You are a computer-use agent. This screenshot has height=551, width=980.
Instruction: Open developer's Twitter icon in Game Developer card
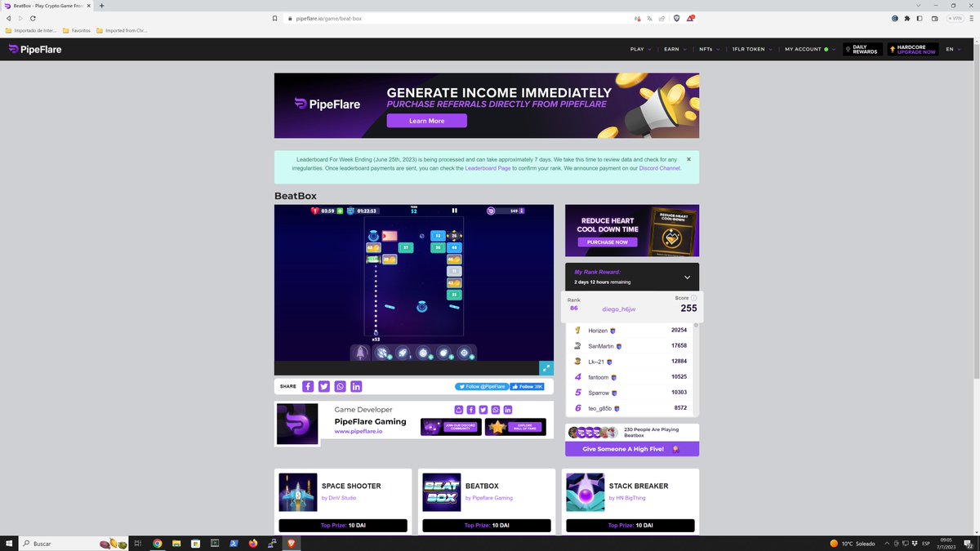coord(483,410)
